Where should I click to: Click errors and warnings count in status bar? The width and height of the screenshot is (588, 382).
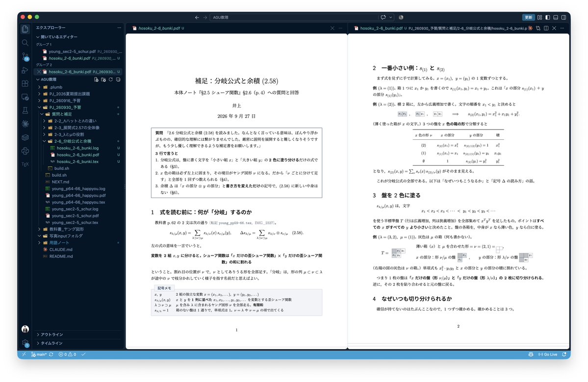[x=68, y=354]
